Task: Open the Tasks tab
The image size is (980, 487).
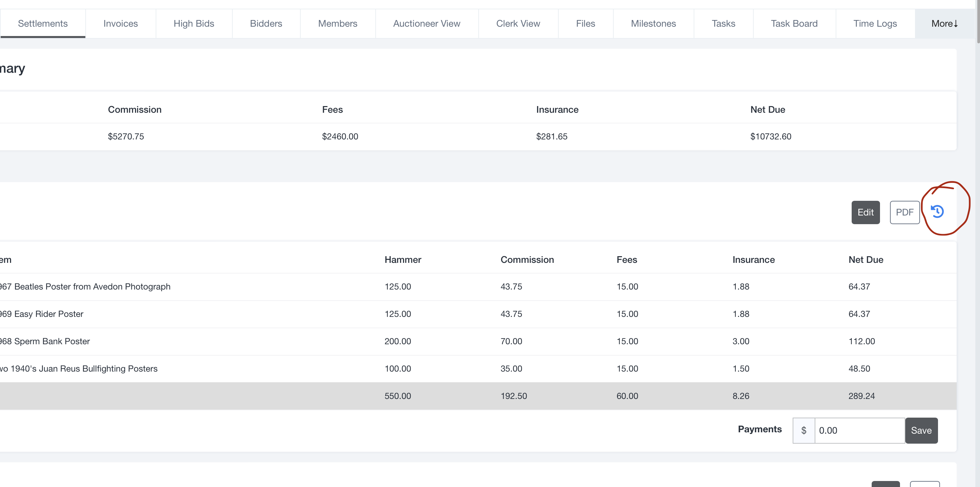Action: (x=723, y=24)
